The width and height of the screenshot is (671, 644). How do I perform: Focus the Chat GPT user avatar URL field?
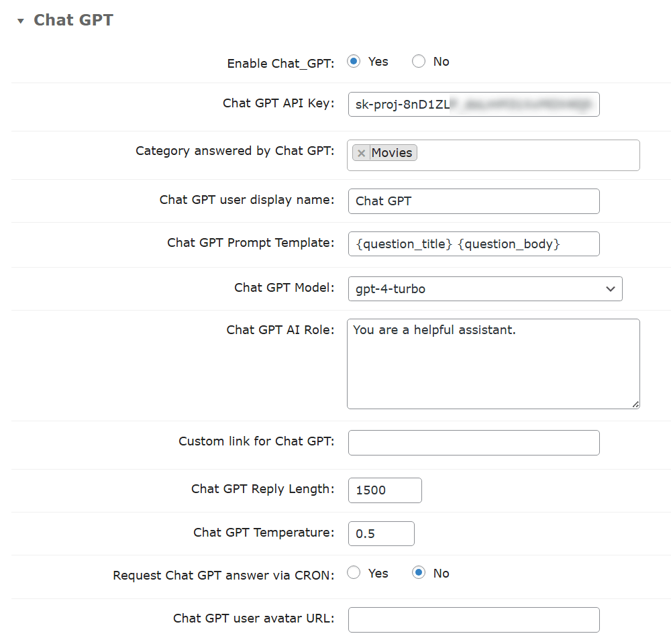(x=473, y=619)
